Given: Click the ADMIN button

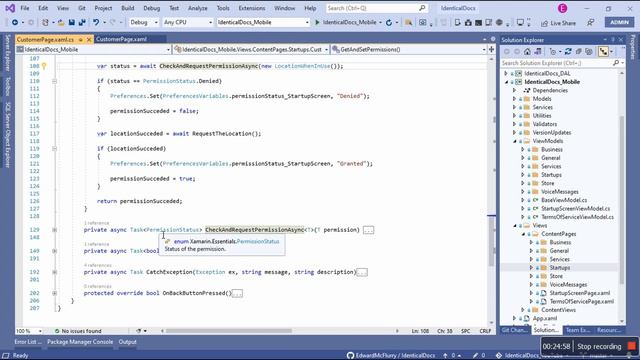Looking at the screenshot, I should tap(619, 22).
